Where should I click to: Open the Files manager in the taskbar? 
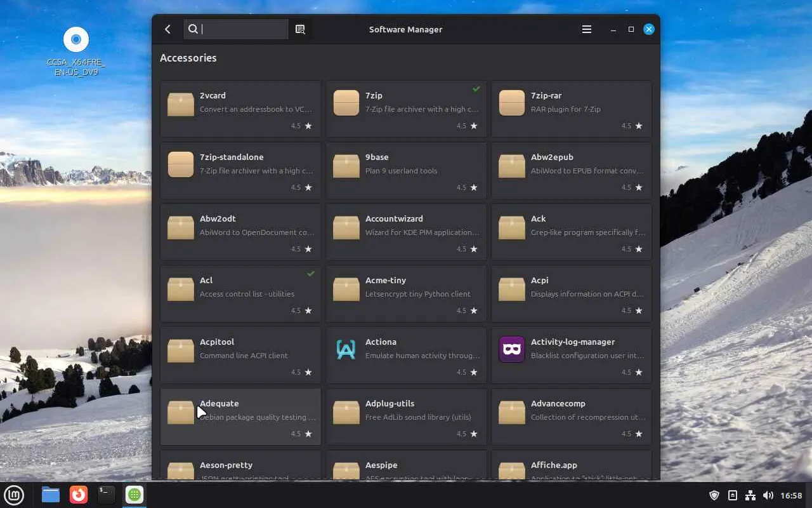pos(51,495)
